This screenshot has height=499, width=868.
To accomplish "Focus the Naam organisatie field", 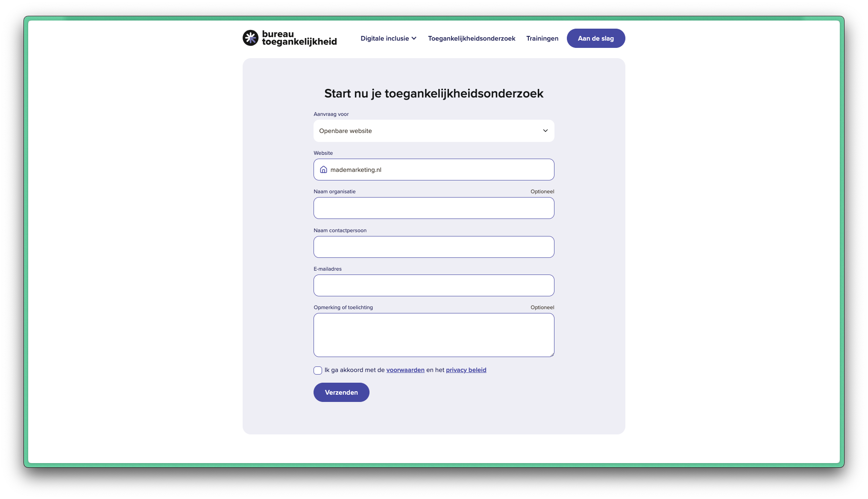I will coord(434,208).
